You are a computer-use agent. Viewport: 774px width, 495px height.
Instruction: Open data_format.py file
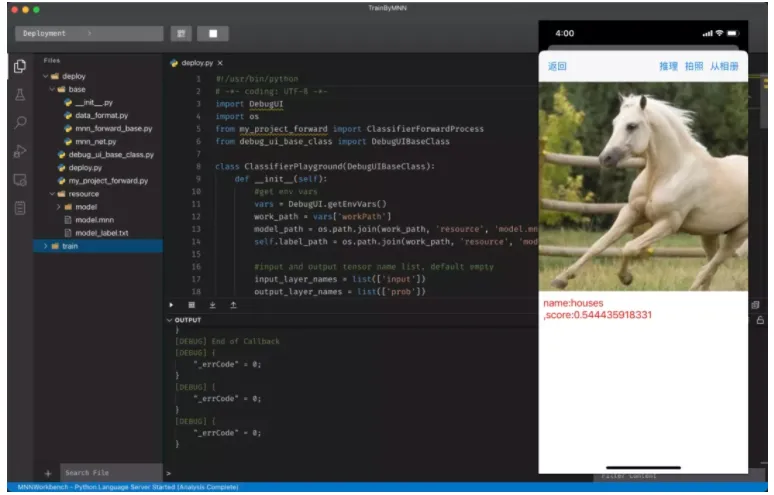(96, 115)
